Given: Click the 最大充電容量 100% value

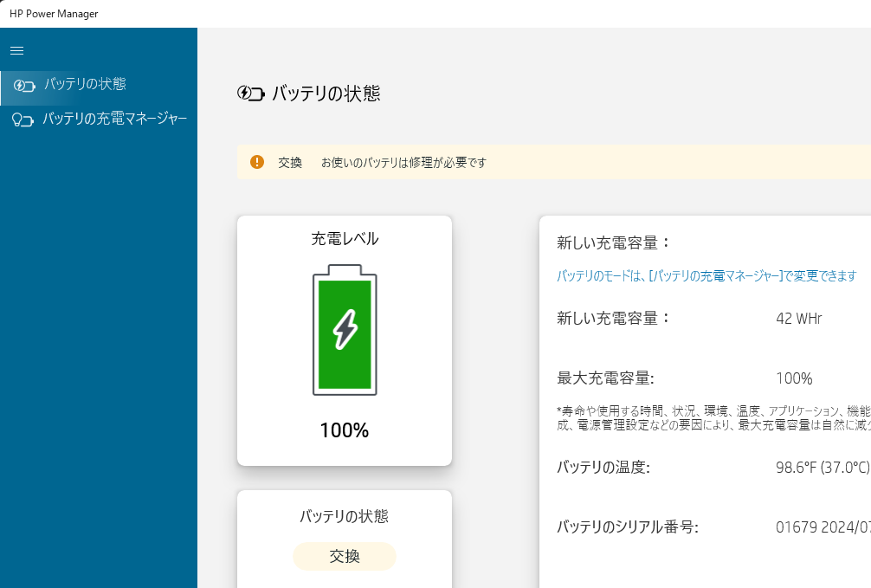Looking at the screenshot, I should pos(794,378).
